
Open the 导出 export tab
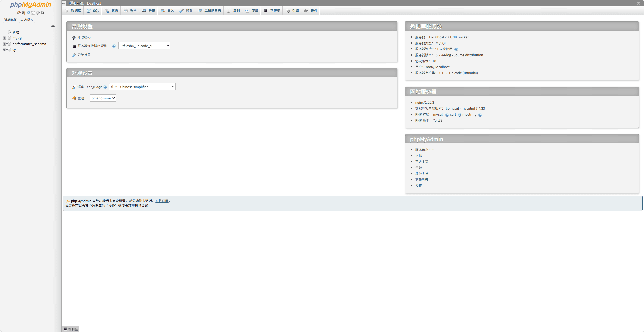point(149,11)
